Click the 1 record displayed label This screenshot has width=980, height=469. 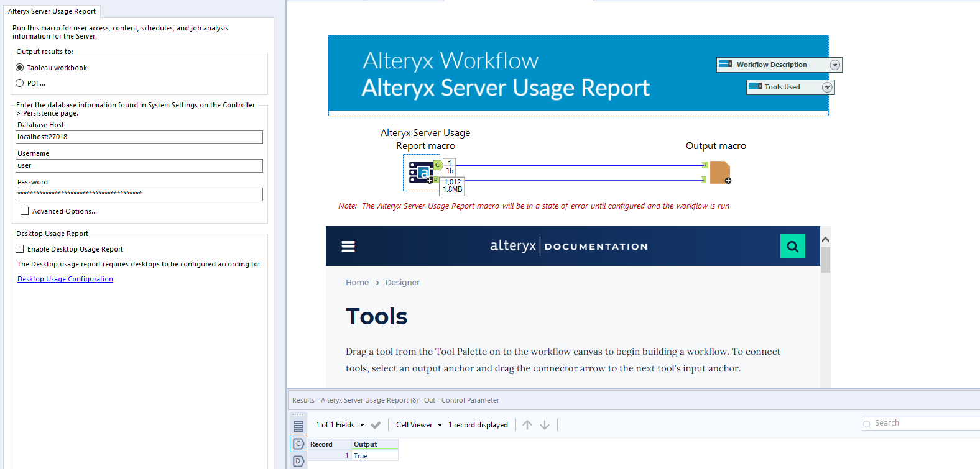click(x=478, y=425)
